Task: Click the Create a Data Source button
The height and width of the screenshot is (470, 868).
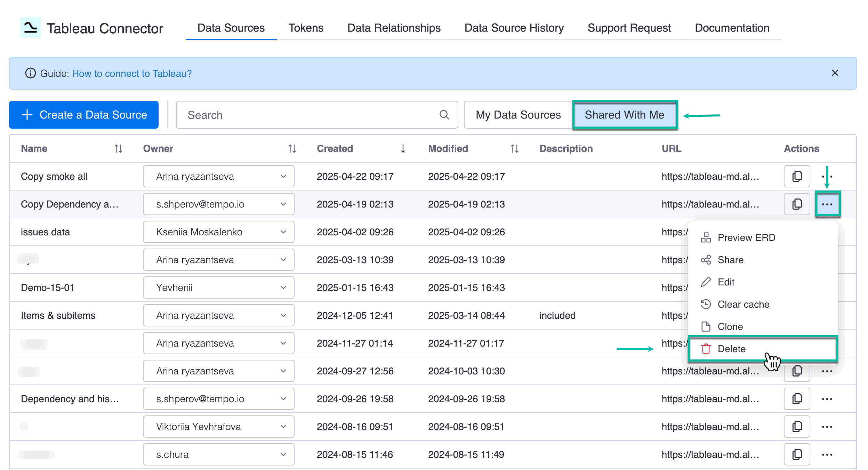Action: (83, 115)
